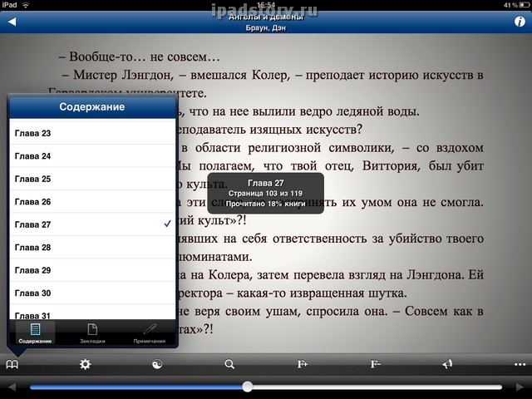The width and height of the screenshot is (532, 399).
Task: Select Глава 23 in contents
Action: (x=92, y=133)
